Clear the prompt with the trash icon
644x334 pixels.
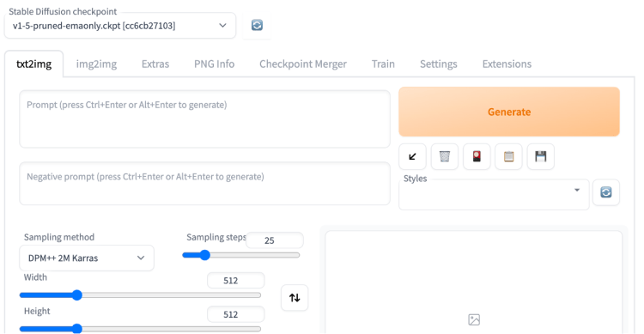445,156
